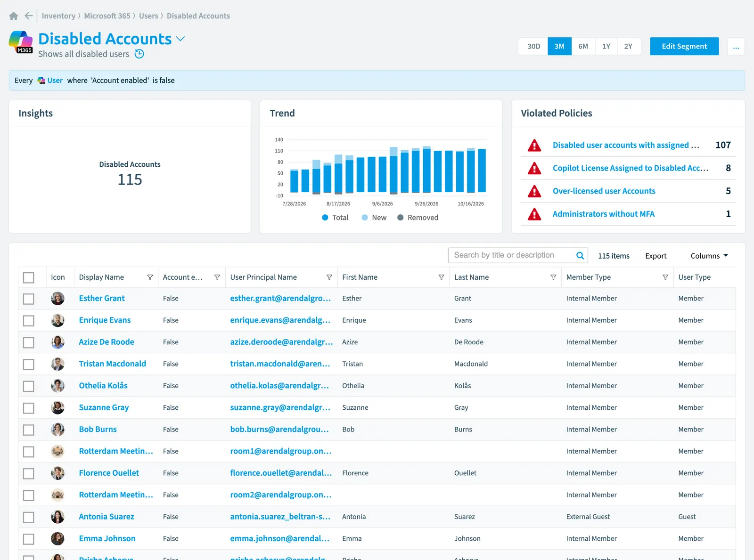Select the 30D time range

coord(533,47)
